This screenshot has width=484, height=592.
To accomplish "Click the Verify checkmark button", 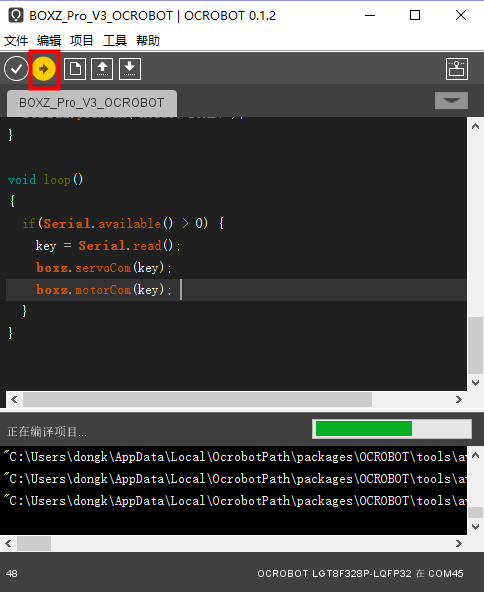I will [16, 69].
